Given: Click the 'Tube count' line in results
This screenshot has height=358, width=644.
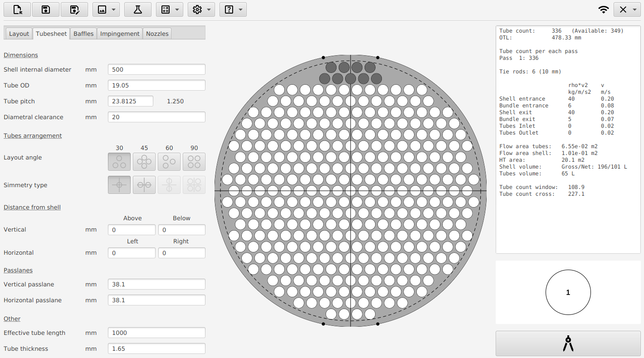Looking at the screenshot, I should 561,31.
